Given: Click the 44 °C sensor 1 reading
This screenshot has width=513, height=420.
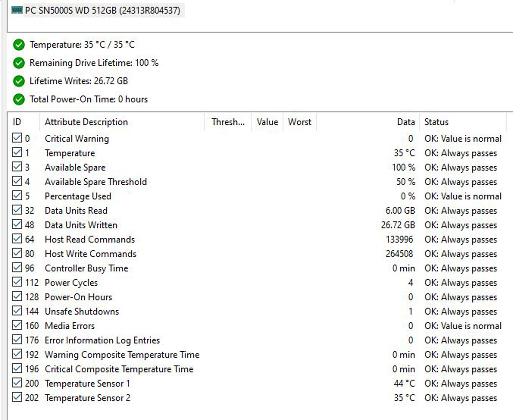Looking at the screenshot, I should tap(404, 383).
